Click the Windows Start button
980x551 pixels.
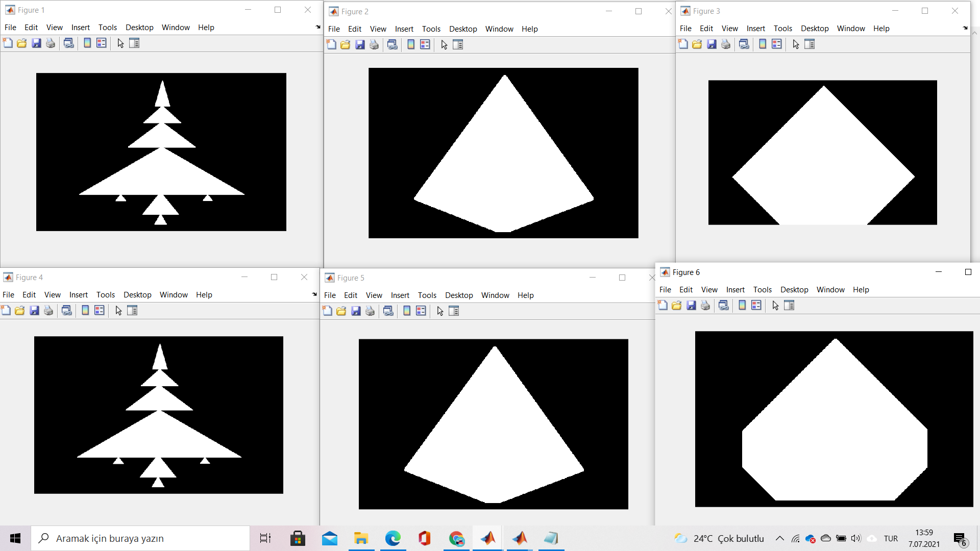pyautogui.click(x=15, y=538)
